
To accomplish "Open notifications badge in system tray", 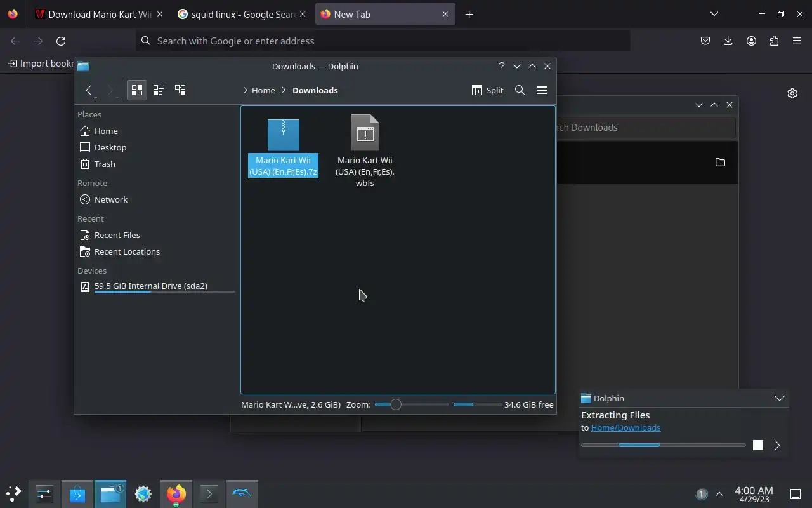I will [702, 494].
